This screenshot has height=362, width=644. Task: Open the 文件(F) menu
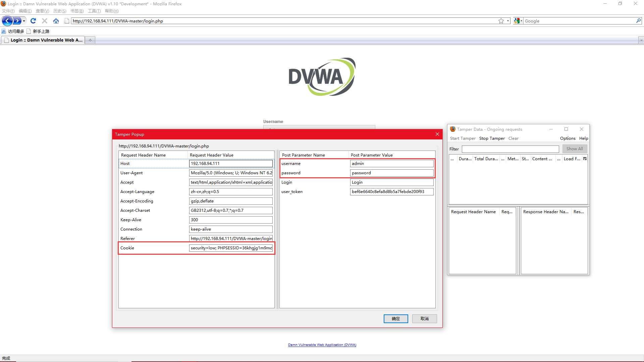point(8,11)
